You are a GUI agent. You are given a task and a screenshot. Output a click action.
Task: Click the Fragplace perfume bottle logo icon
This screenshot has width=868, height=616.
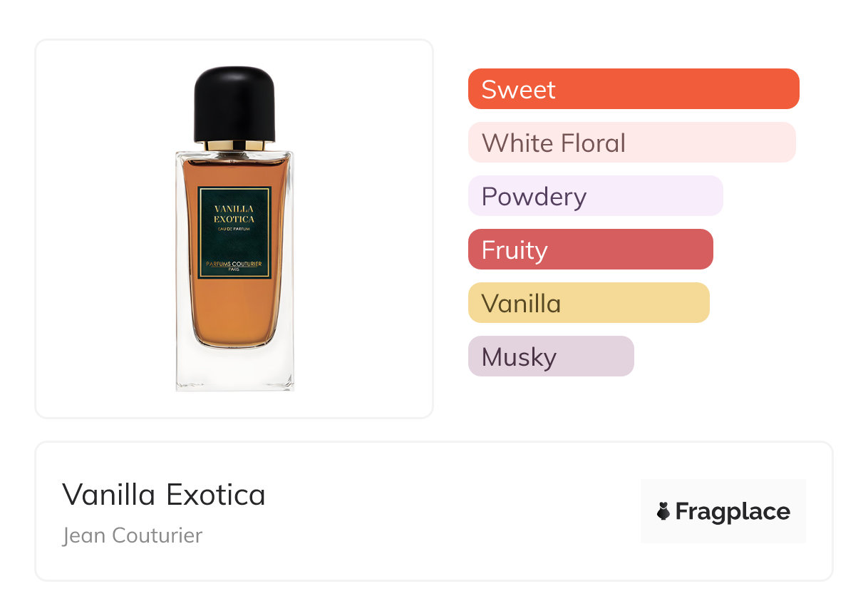pyautogui.click(x=664, y=511)
